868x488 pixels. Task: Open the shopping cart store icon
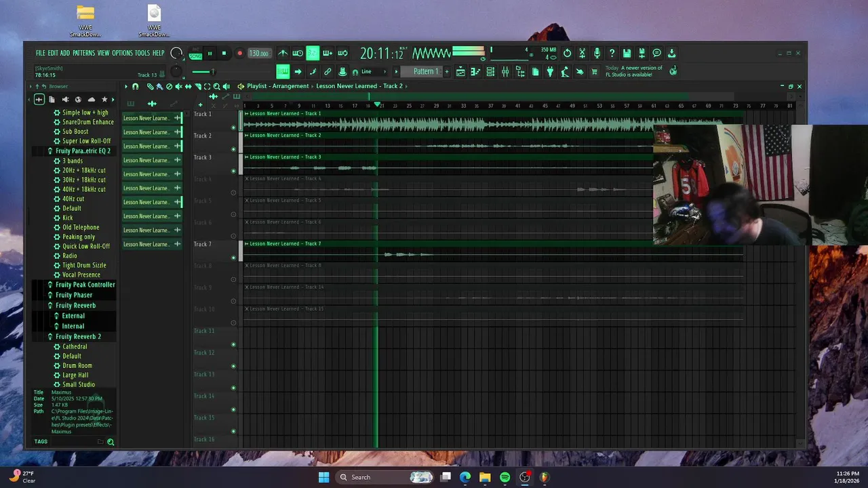point(595,71)
